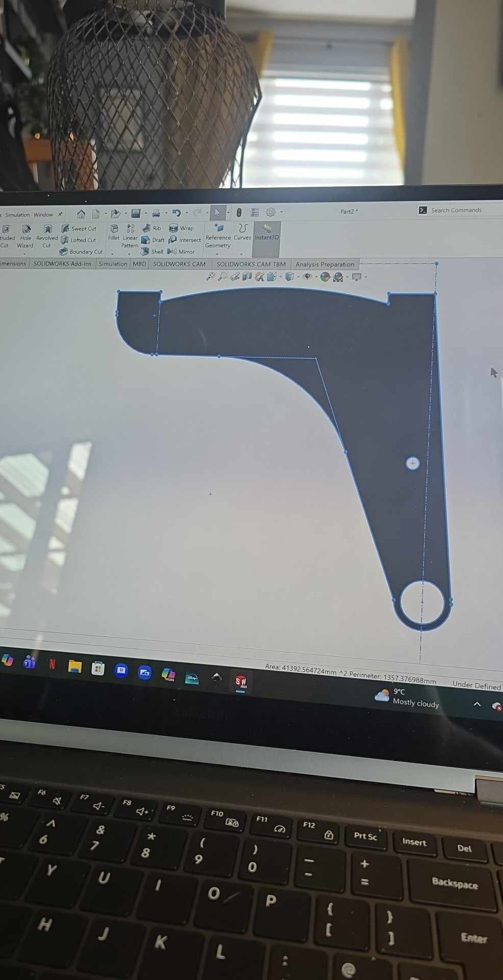
Task: Use the Intersect tool
Action: pos(185,239)
